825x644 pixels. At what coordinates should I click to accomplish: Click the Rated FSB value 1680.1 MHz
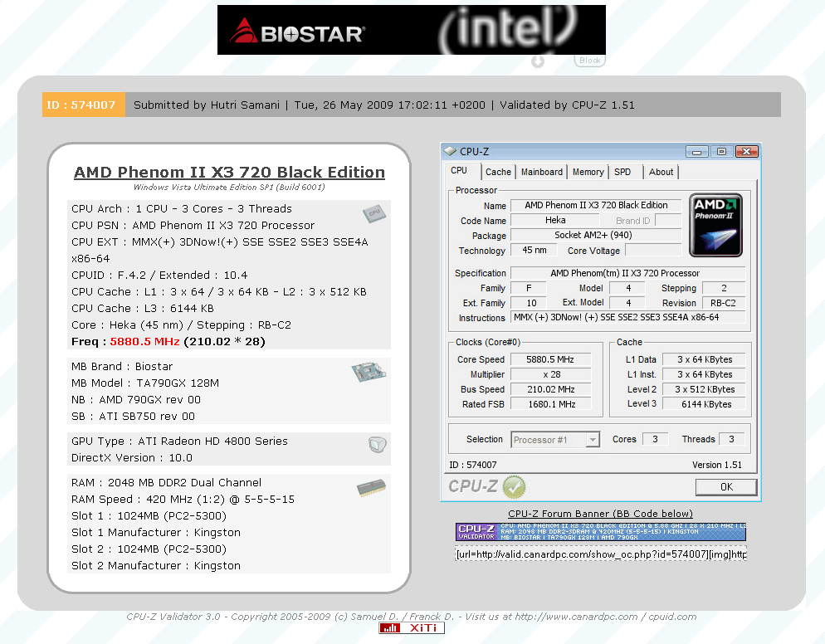(x=550, y=404)
